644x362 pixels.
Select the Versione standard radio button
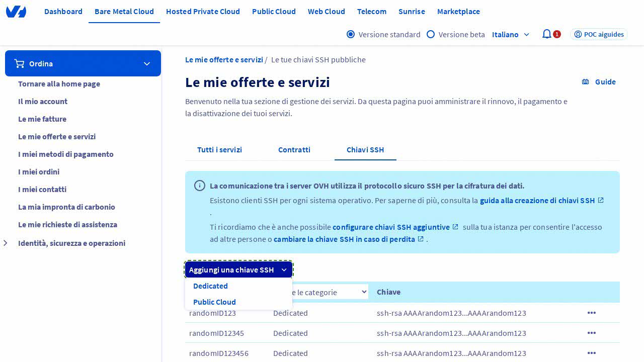coord(351,34)
